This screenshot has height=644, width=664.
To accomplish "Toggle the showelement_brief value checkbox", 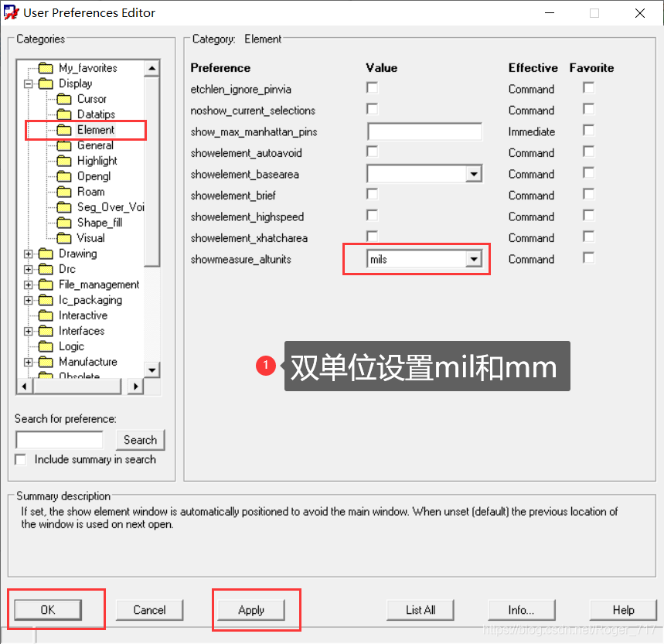I will point(373,194).
